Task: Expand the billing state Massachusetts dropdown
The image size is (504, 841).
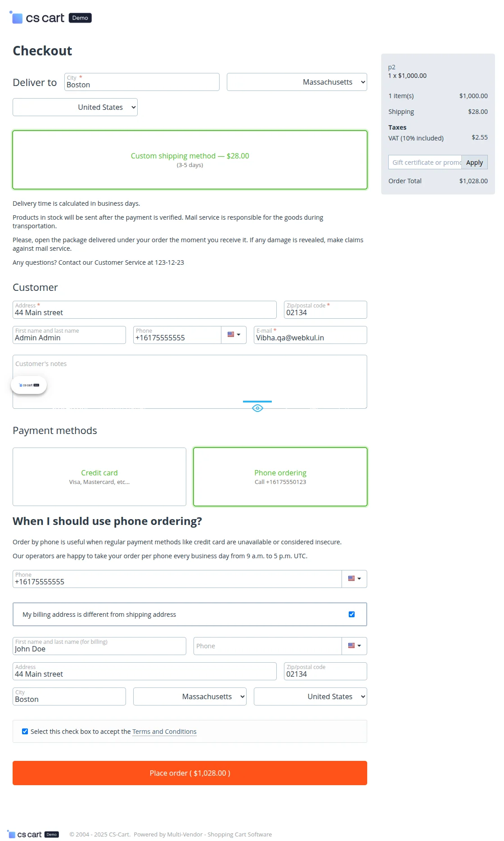Action: (190, 696)
